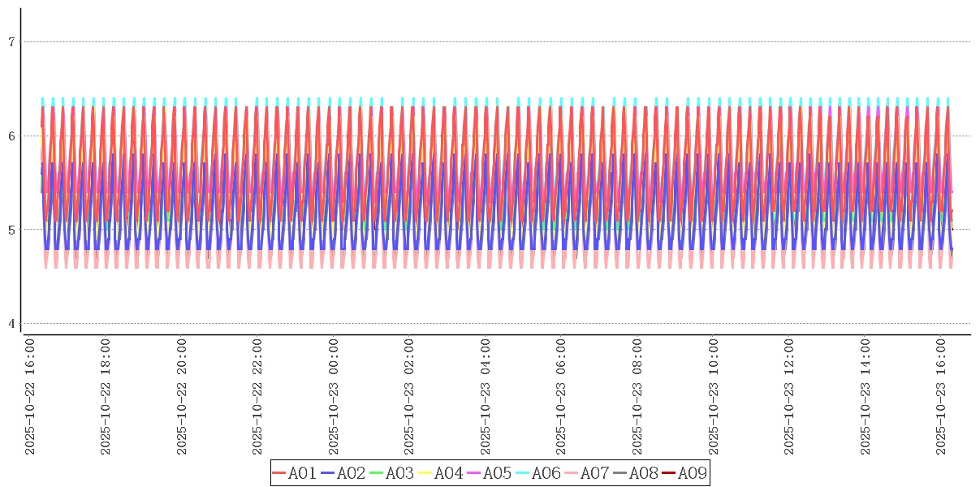
Task: Click the red A01 legend line swatch
Action: click(279, 473)
